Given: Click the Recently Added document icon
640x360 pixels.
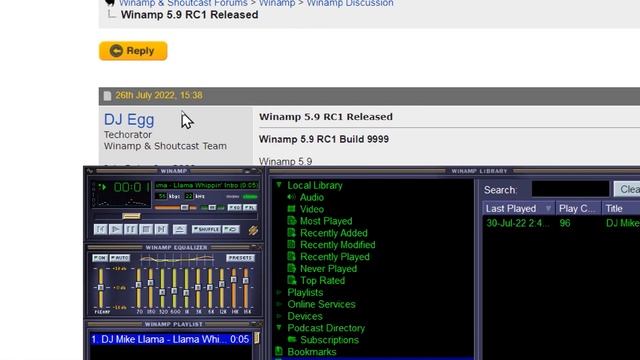Looking at the screenshot, I should tap(291, 233).
